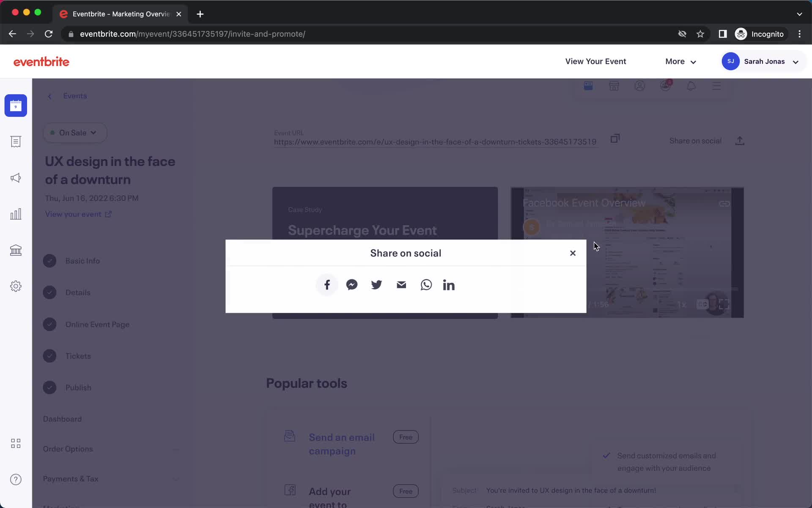
Task: Click the notifications bell icon
Action: tap(691, 87)
